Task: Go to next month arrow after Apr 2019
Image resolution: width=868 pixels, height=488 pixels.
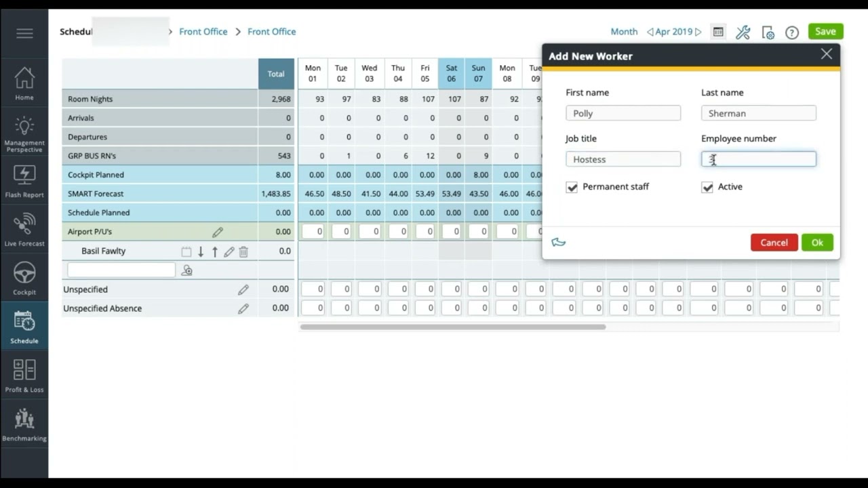Action: 698,32
